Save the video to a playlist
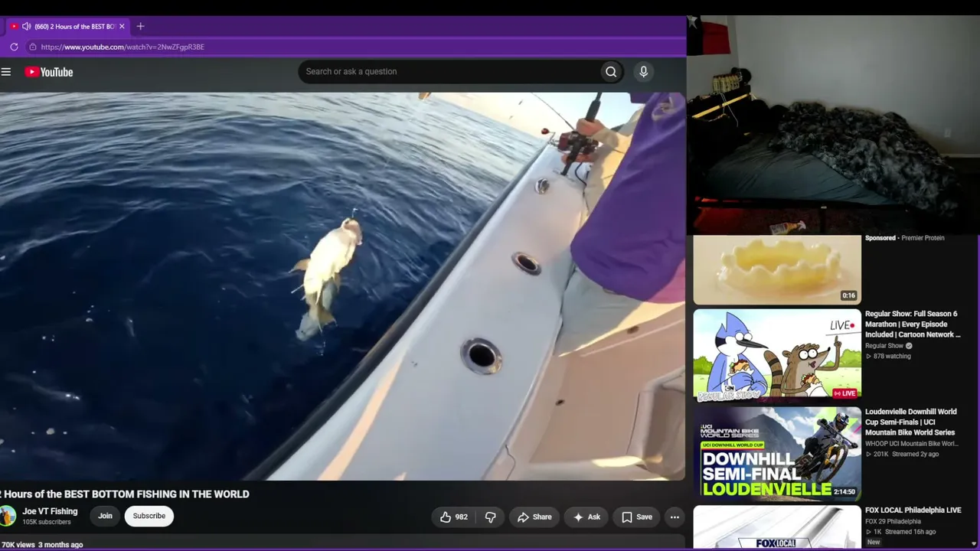The height and width of the screenshot is (551, 980). pos(637,517)
